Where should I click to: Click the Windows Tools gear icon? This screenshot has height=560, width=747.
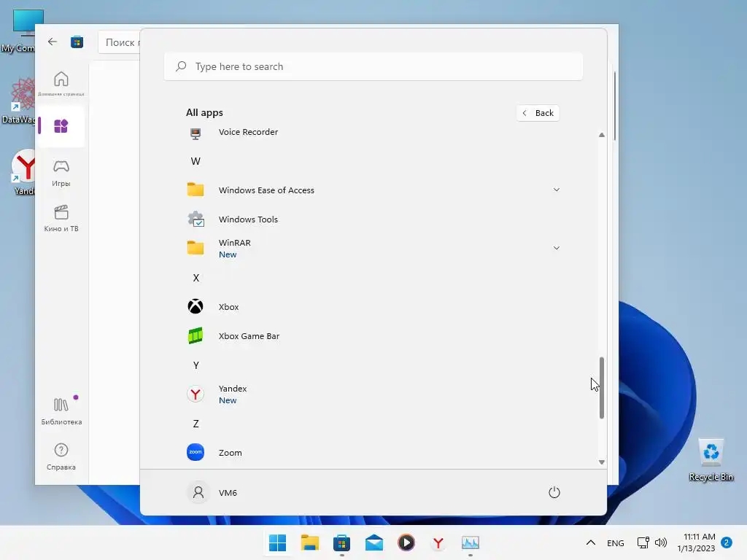[196, 219]
